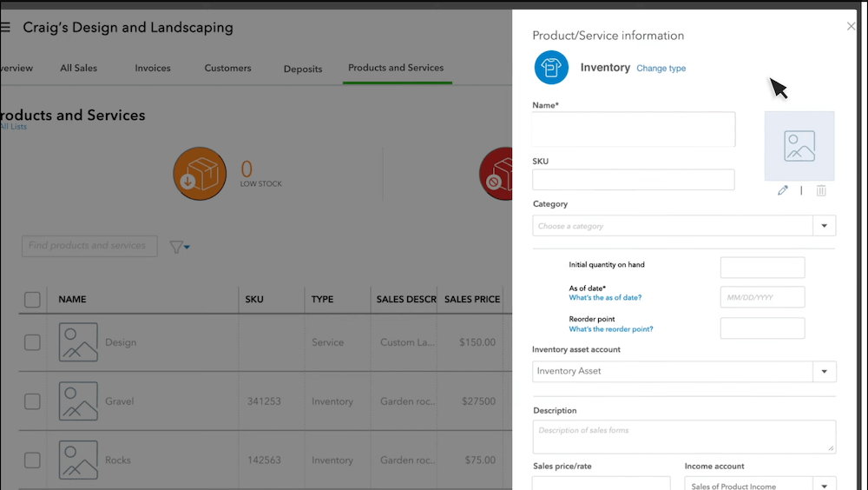The image size is (868, 490).
Task: Toggle the select-all checkbox in table header
Action: click(32, 300)
